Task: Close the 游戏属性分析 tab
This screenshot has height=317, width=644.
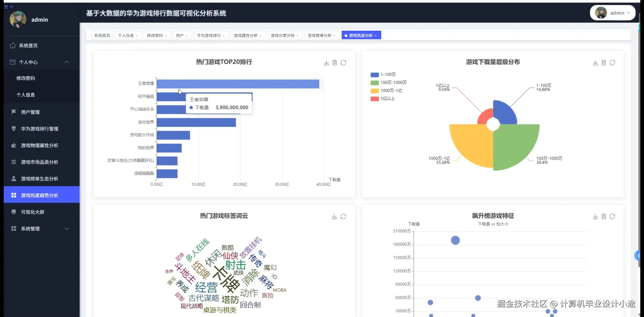Action: (261, 35)
